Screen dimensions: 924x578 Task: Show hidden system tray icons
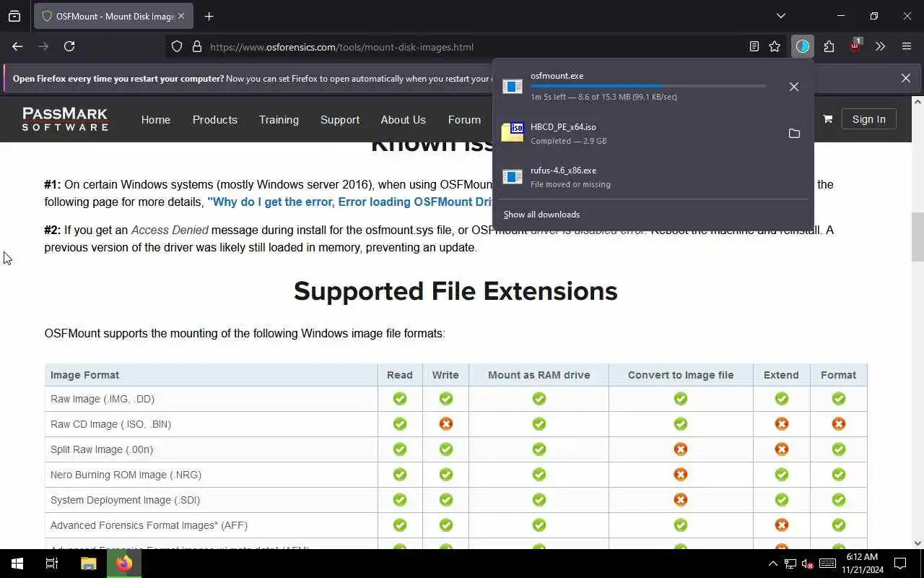772,564
